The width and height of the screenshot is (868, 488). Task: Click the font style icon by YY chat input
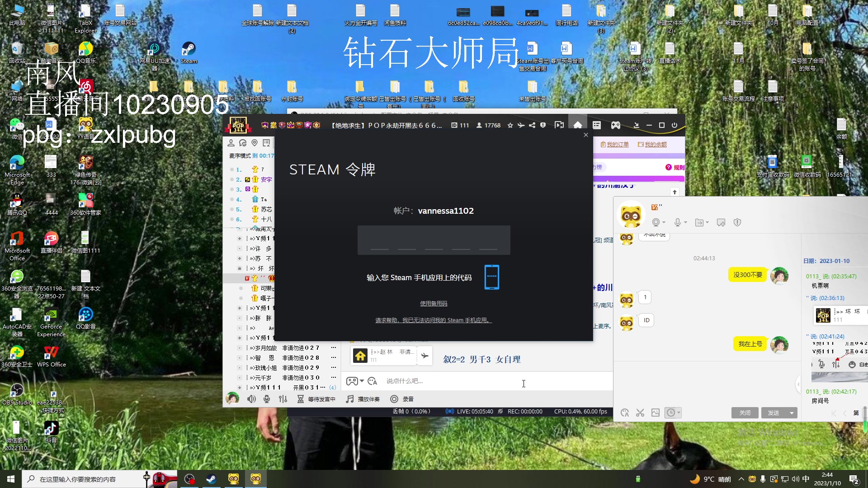tap(373, 381)
